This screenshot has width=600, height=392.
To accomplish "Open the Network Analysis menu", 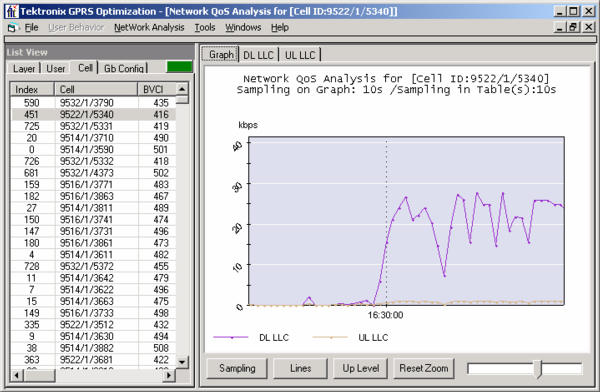I will point(149,28).
